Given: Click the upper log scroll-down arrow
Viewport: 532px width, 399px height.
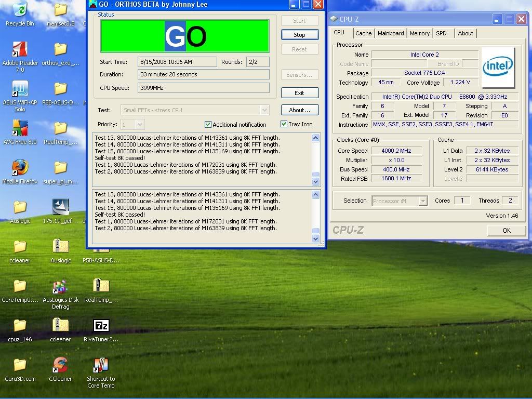Looking at the screenshot, I should [315, 182].
